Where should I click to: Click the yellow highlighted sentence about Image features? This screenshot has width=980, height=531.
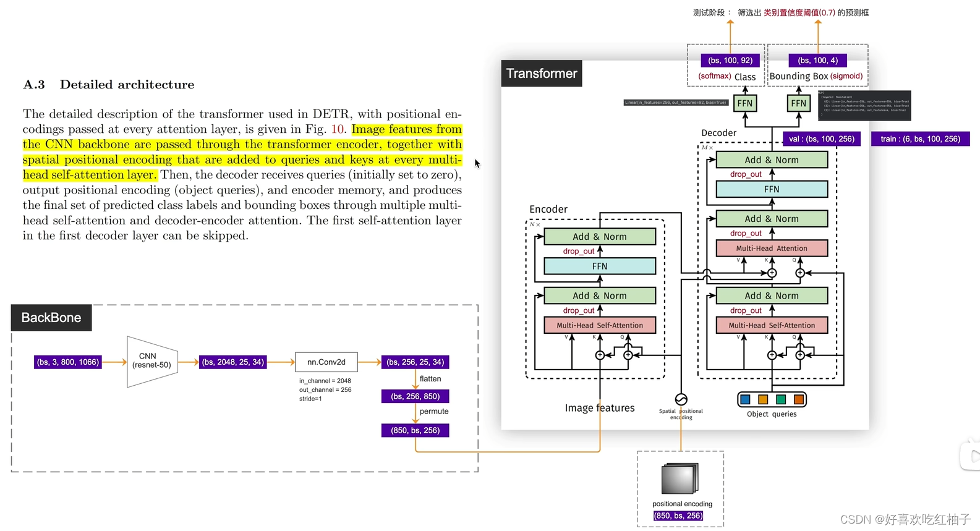click(x=242, y=152)
